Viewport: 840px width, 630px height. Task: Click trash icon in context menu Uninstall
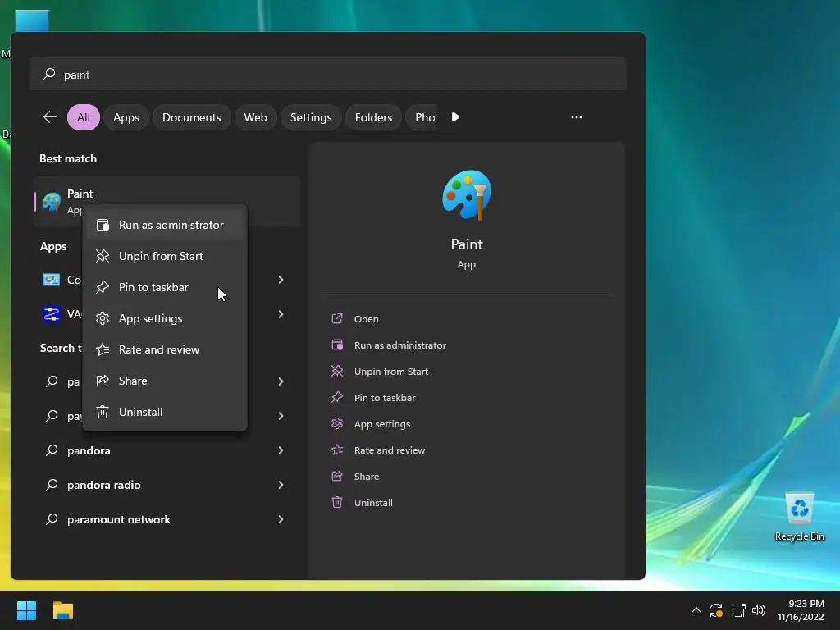pyautogui.click(x=103, y=412)
